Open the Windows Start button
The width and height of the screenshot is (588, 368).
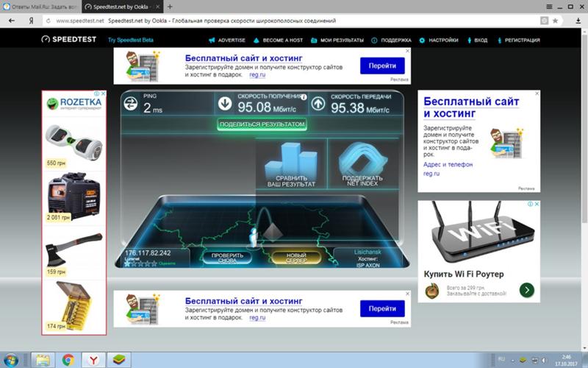pyautogui.click(x=12, y=360)
